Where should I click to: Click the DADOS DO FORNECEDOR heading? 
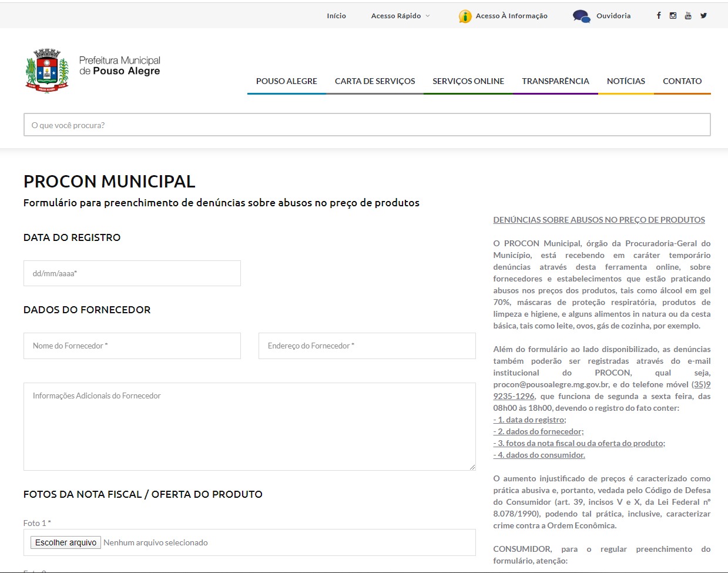click(87, 310)
